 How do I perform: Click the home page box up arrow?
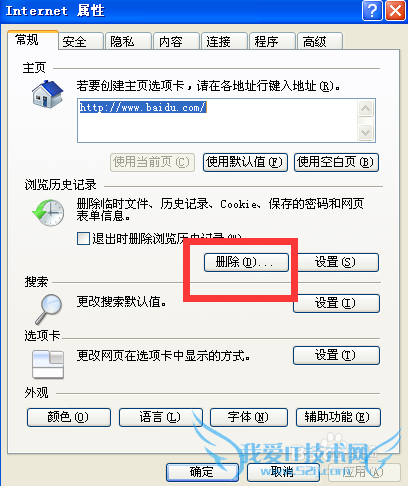[x=365, y=108]
